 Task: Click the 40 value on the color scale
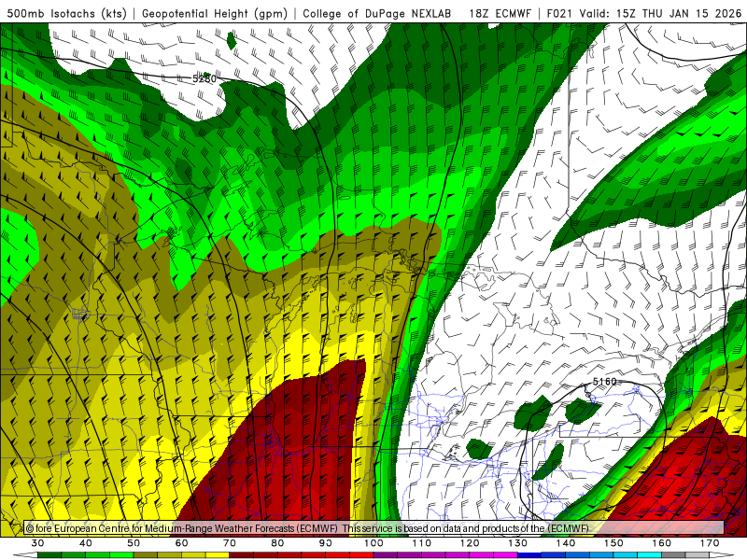coord(85,543)
